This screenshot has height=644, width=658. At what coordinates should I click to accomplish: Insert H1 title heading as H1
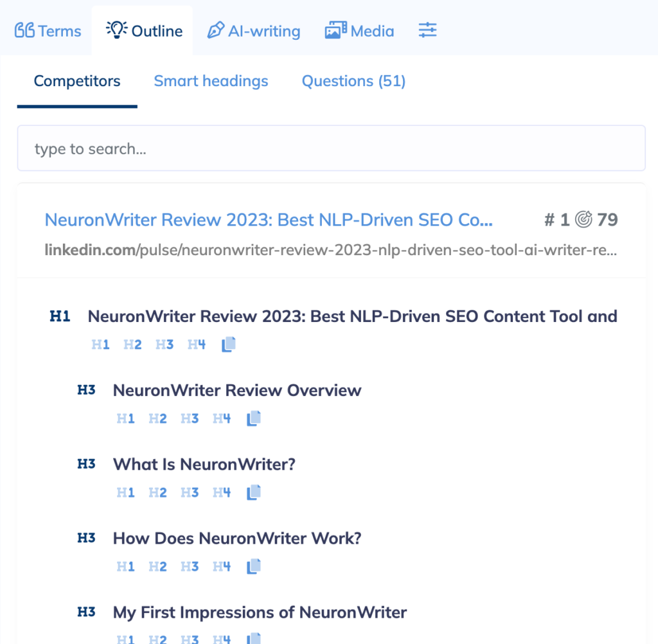coord(101,344)
